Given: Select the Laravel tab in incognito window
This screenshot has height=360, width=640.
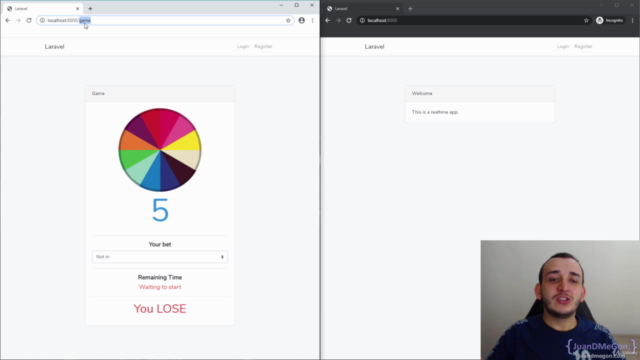Looking at the screenshot, I should coord(363,9).
